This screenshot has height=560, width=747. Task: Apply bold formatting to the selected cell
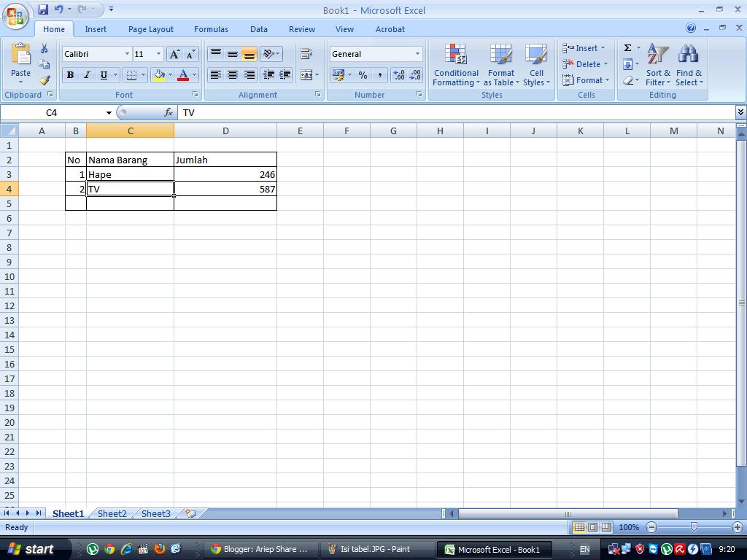click(70, 75)
